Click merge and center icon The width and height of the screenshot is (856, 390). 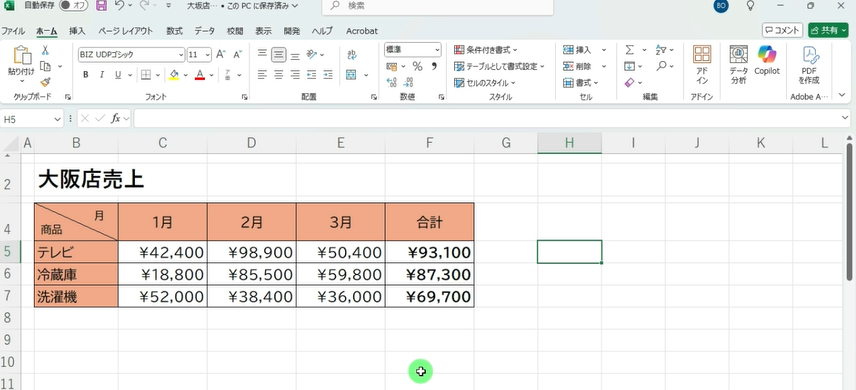352,75
